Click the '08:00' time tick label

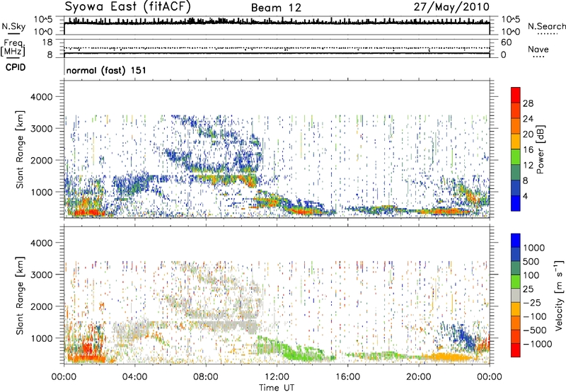206,377
